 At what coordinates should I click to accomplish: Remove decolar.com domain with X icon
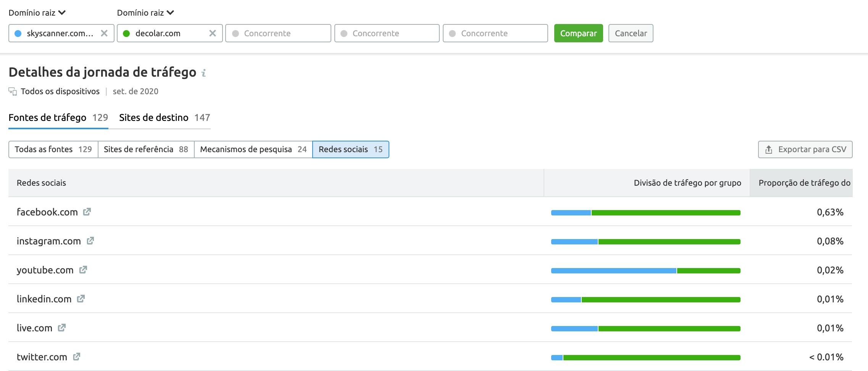[213, 33]
